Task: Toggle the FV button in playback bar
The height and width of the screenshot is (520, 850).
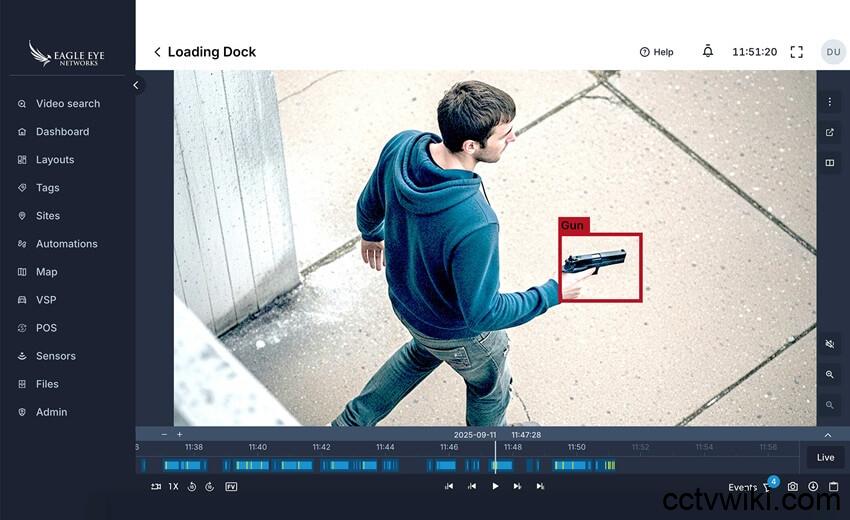Action: [231, 487]
